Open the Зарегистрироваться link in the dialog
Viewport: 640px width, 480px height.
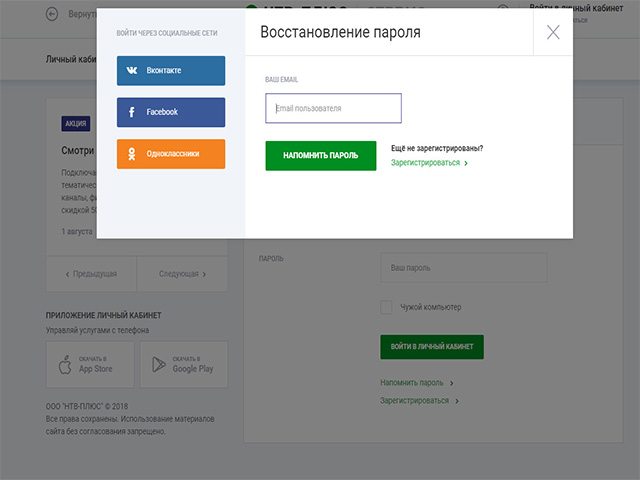click(x=425, y=162)
